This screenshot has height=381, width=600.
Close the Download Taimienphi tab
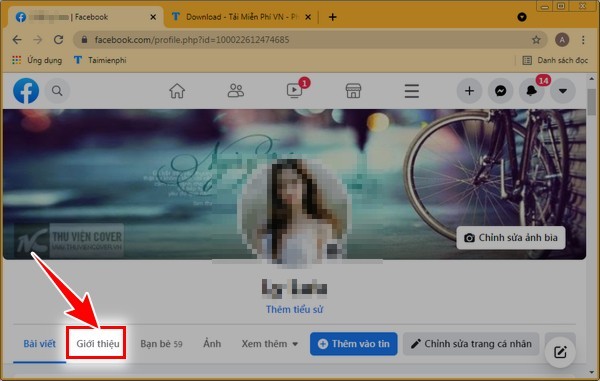coord(308,17)
